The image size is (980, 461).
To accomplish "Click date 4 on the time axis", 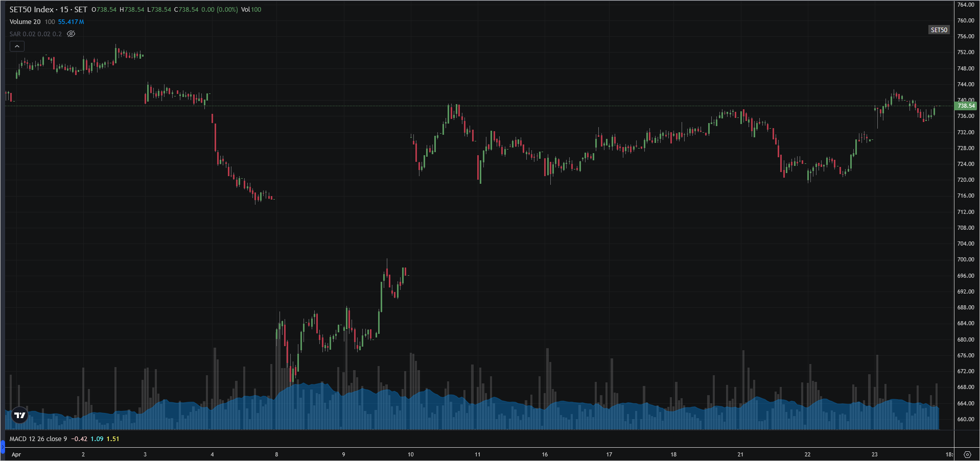I will 213,454.
